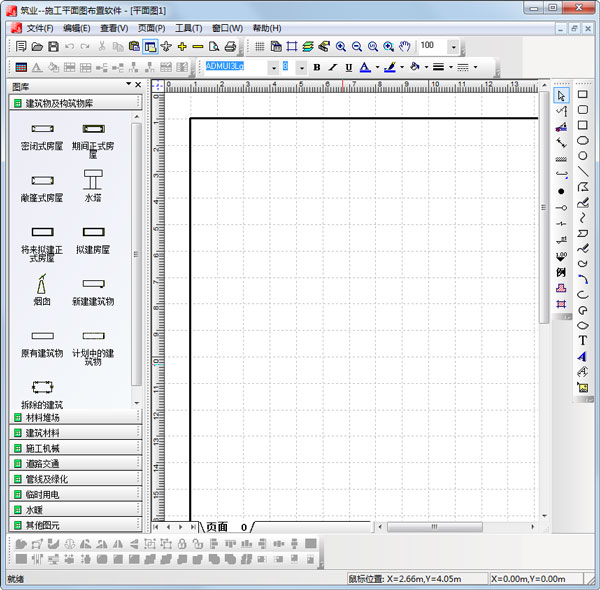Click the Zoom In magnifier icon
Viewport: 600px width, 590px height.
coord(341,47)
